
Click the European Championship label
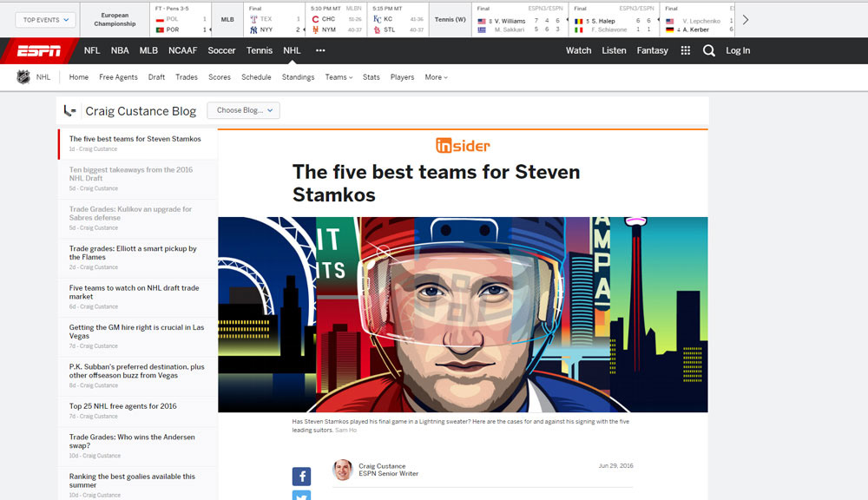coord(115,19)
